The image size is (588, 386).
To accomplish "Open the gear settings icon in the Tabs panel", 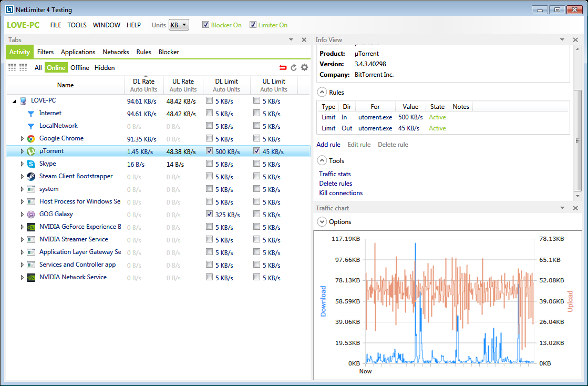I will [304, 67].
